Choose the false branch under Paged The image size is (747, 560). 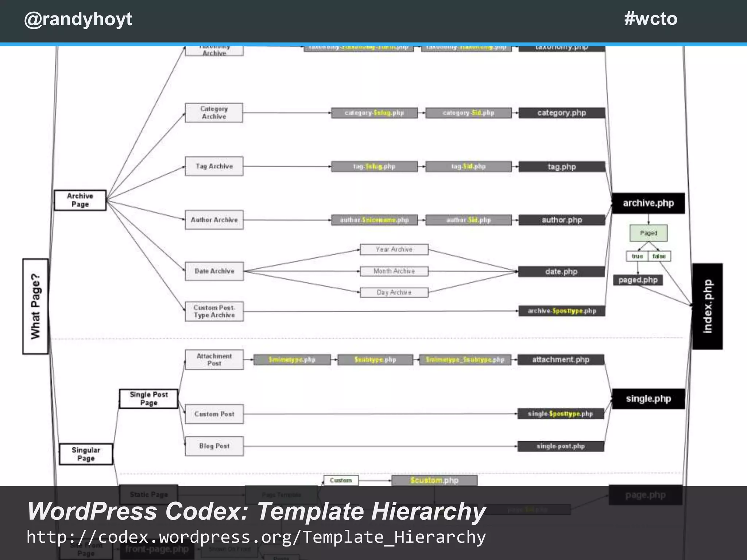point(659,256)
